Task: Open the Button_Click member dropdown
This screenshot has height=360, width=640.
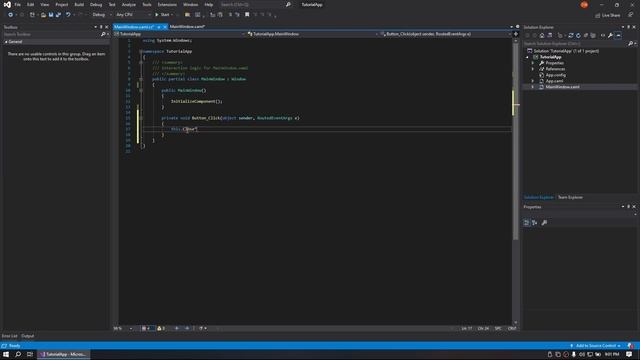Action: click(x=445, y=34)
